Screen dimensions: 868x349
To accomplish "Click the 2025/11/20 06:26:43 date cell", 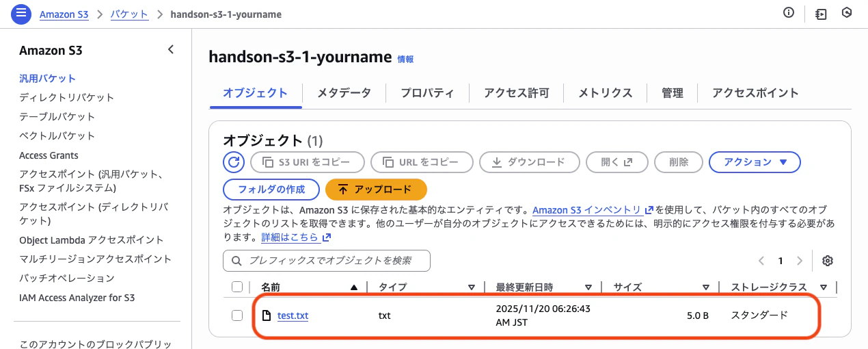I will pyautogui.click(x=543, y=315).
